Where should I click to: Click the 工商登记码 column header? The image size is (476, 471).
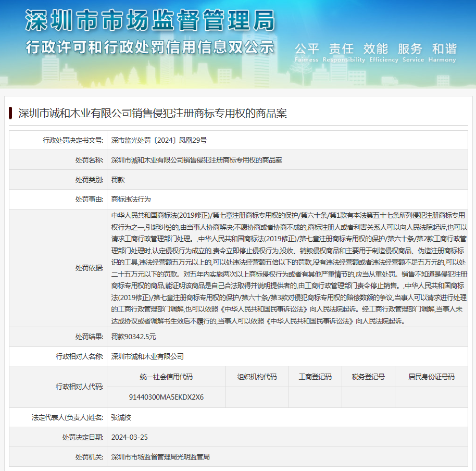(x=315, y=377)
